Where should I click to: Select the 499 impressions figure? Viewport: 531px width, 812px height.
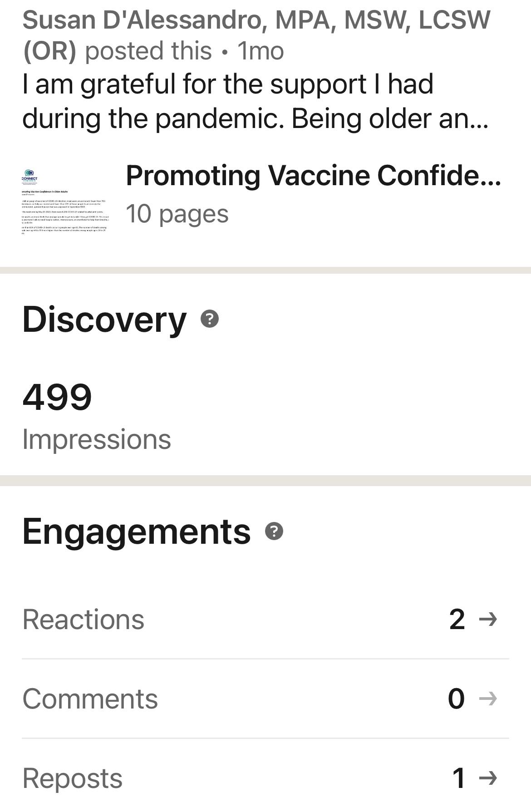(x=57, y=397)
